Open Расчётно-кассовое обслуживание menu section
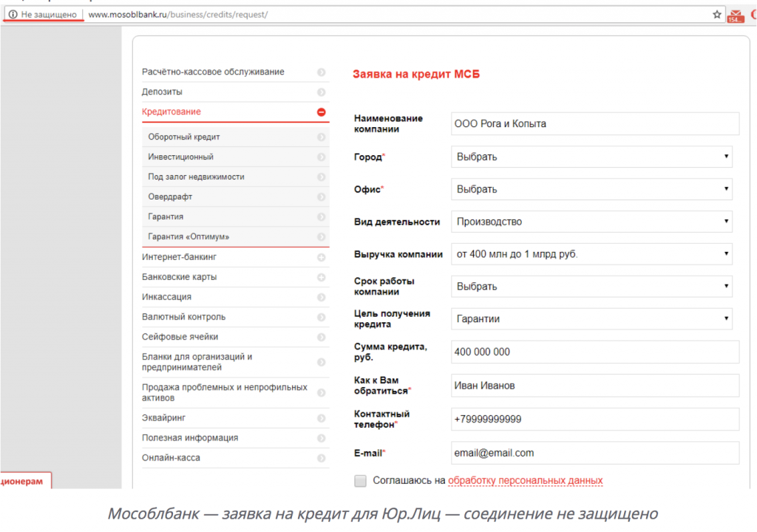The height and width of the screenshot is (532, 757). point(213,72)
